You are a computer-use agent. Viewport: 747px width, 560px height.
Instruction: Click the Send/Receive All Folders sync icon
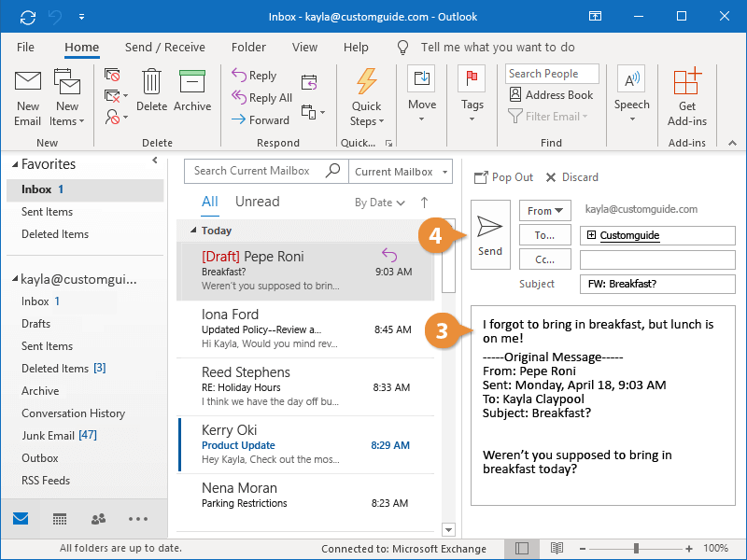(x=28, y=17)
